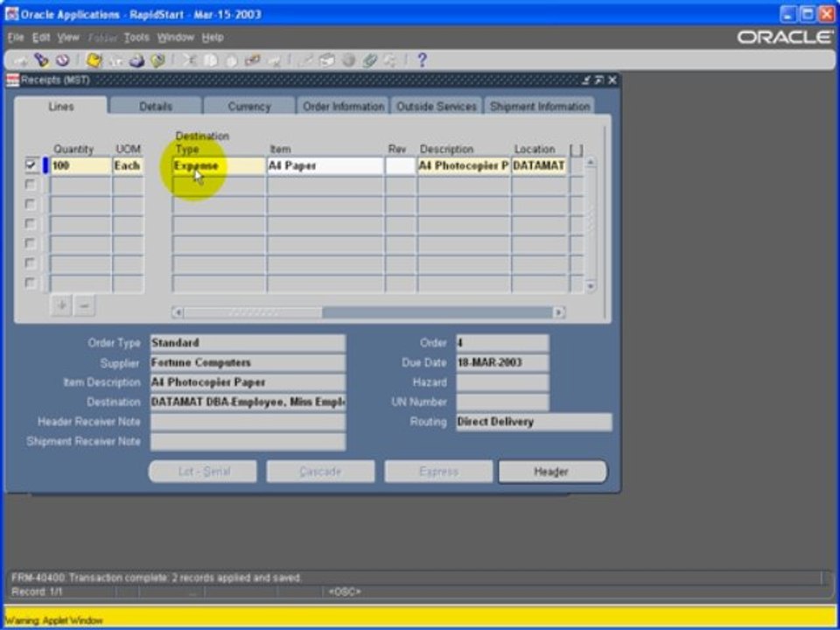This screenshot has height=630, width=840.
Task: Click the Close Form toolbar icon
Action: click(157, 60)
